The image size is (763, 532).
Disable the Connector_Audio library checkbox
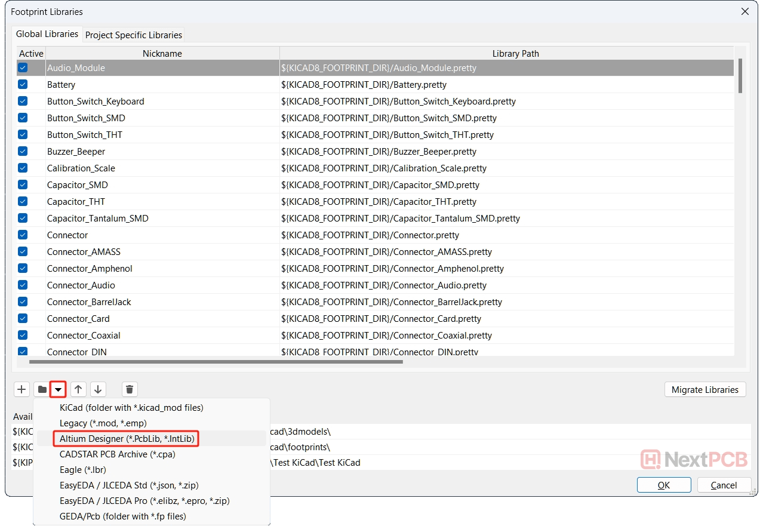(x=23, y=285)
